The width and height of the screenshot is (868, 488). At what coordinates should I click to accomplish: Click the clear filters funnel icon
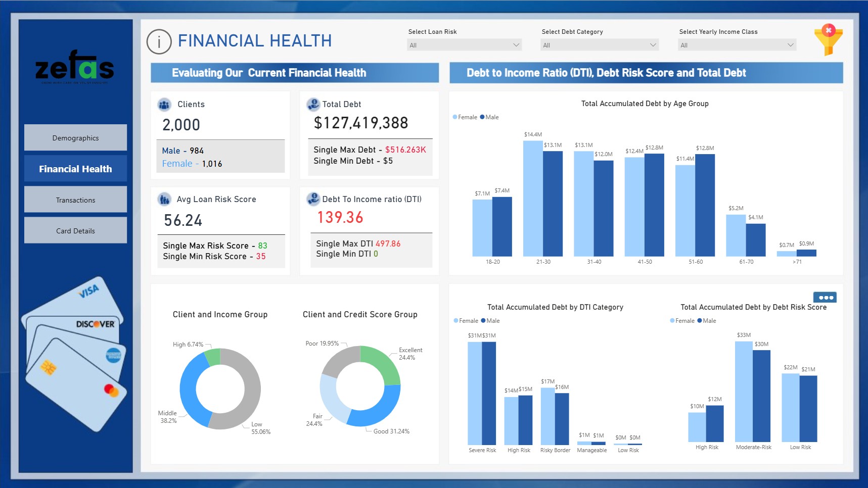click(x=828, y=40)
